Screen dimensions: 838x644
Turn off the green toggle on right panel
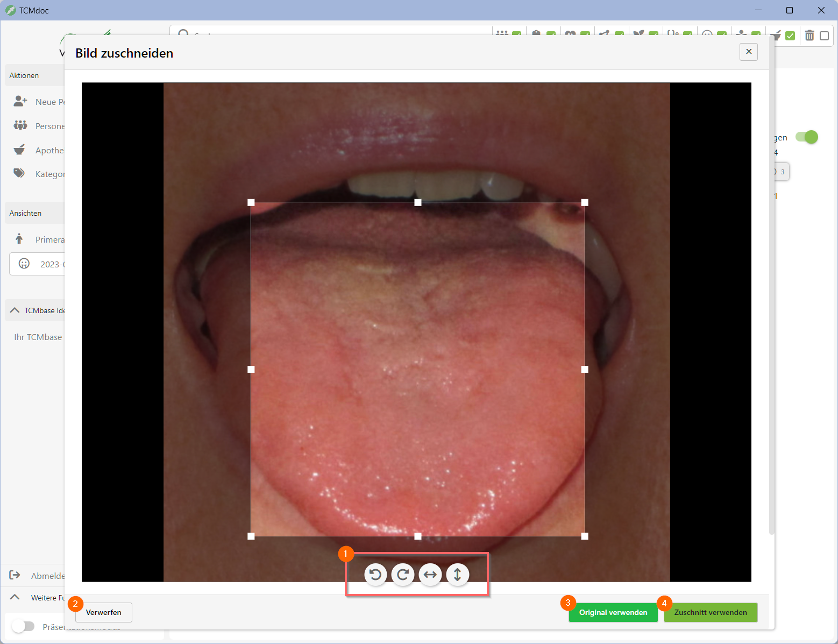806,137
